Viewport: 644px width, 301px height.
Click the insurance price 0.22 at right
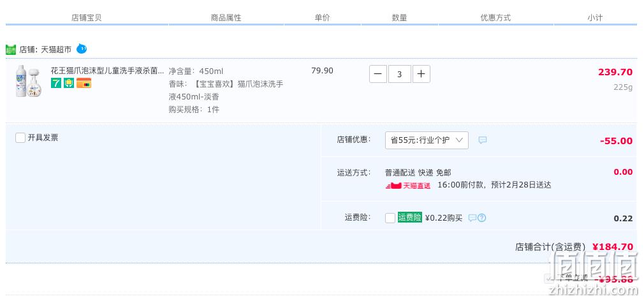(623, 219)
